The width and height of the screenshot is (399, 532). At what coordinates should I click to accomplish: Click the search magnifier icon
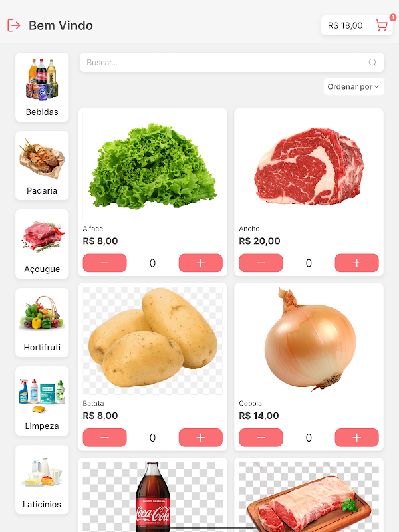(372, 62)
